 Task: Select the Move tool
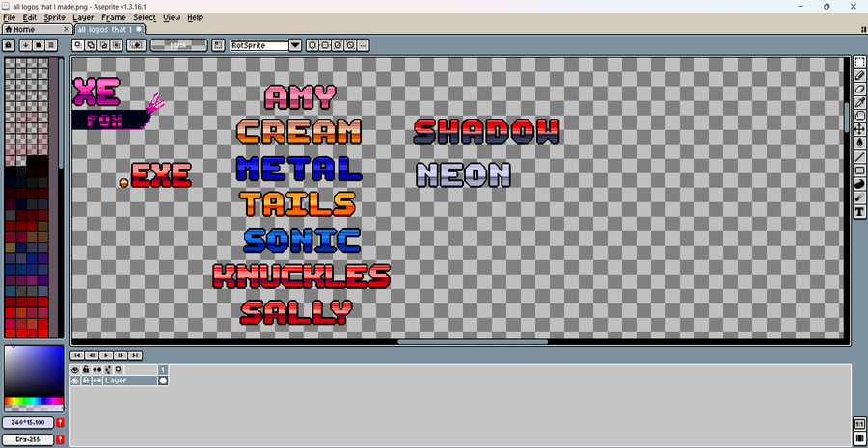(x=859, y=129)
